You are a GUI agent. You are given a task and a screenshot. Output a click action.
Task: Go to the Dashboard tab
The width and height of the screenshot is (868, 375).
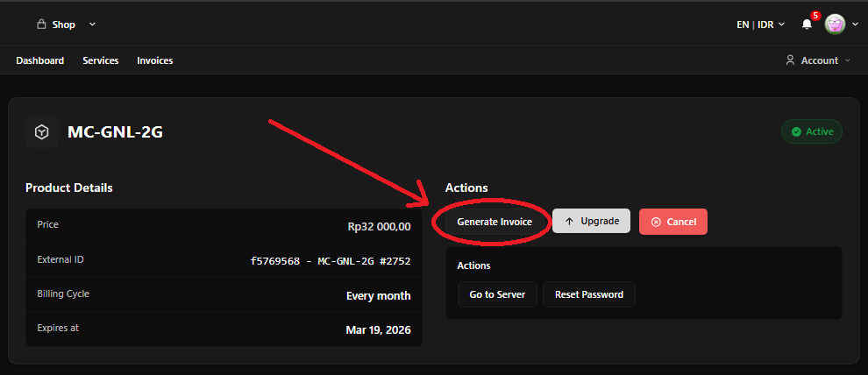pyautogui.click(x=39, y=60)
